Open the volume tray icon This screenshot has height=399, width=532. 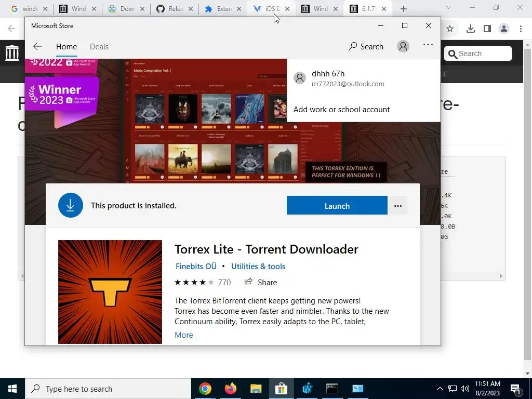tap(465, 389)
